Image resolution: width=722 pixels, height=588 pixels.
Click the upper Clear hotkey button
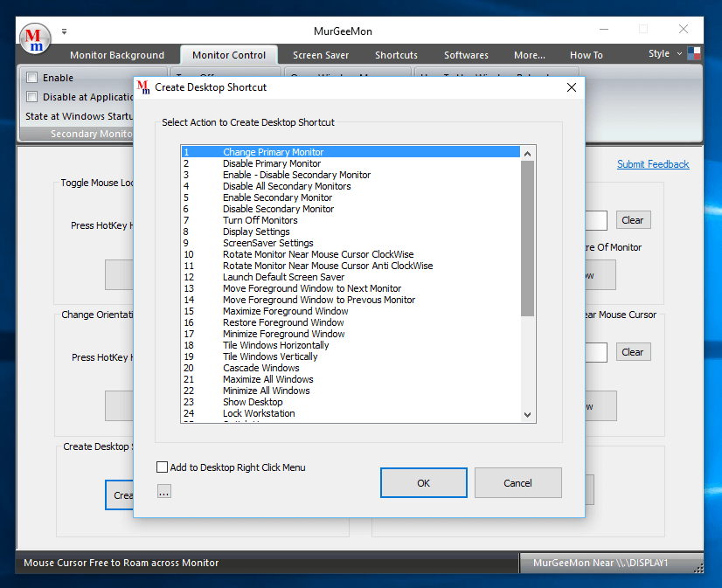632,219
